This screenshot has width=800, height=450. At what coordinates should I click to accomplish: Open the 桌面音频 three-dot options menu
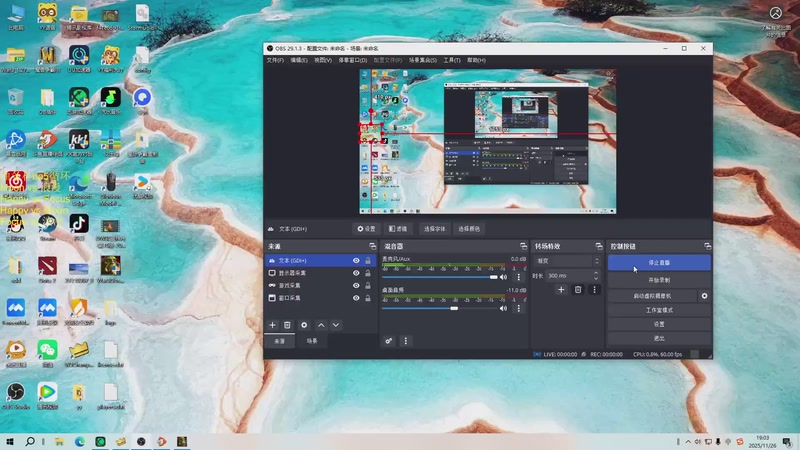click(x=519, y=308)
